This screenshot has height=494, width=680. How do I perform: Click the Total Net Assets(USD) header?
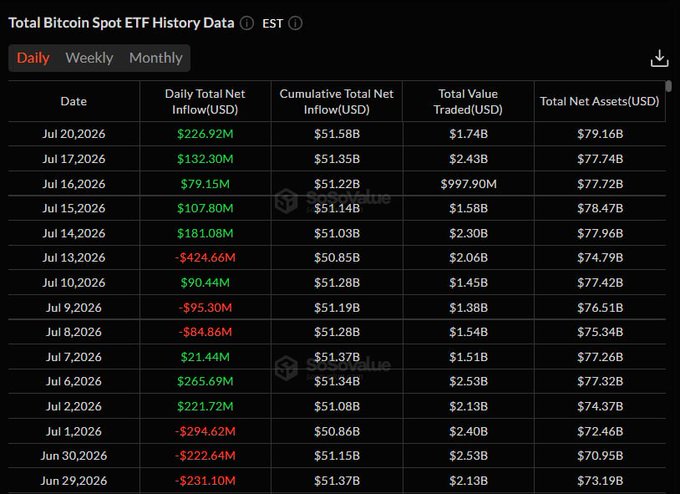point(599,101)
